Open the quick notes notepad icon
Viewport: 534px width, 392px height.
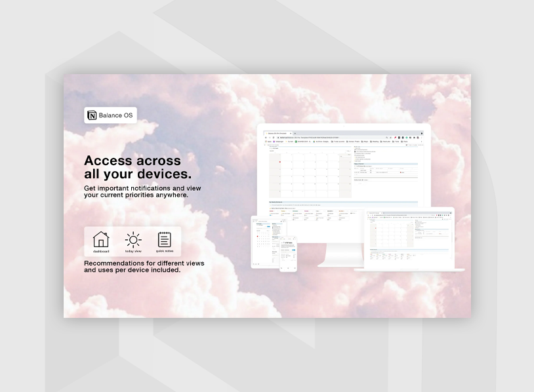click(165, 240)
